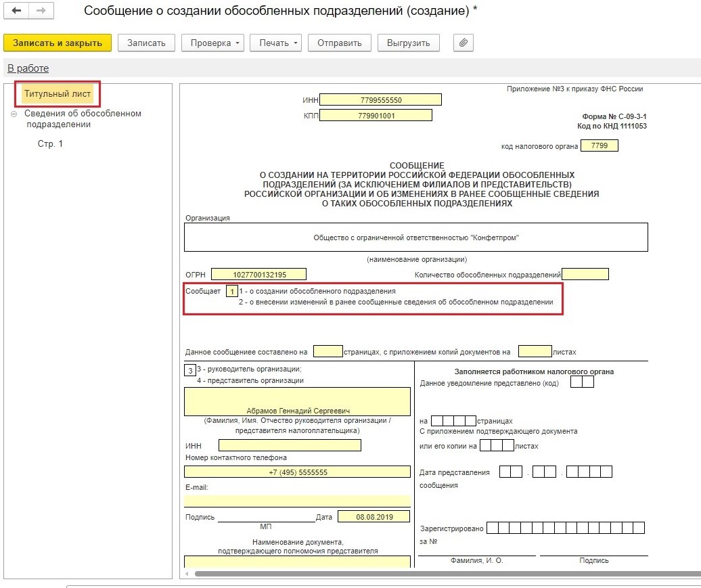Open 'Стр. 1' in the section tree
The image size is (701, 588).
[x=50, y=144]
